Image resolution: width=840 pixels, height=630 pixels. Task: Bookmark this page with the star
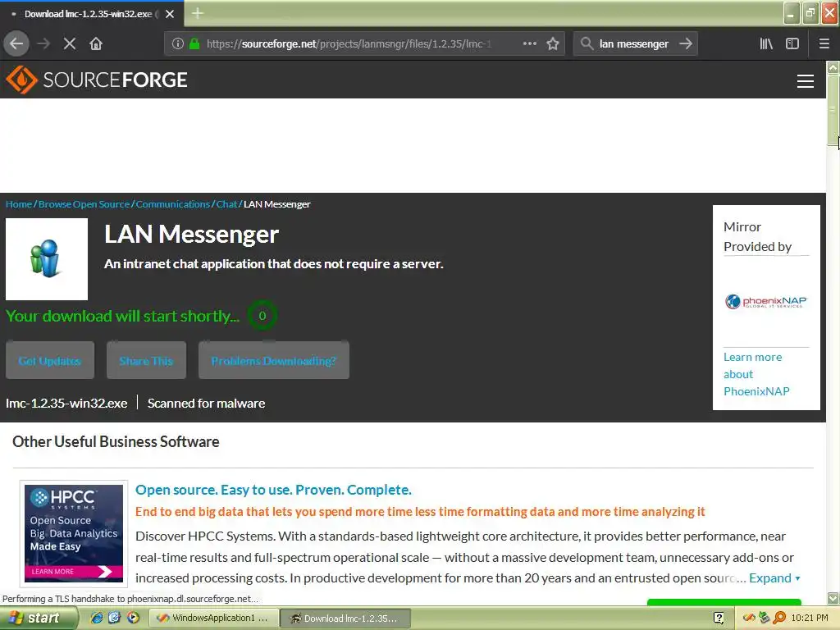coord(553,43)
